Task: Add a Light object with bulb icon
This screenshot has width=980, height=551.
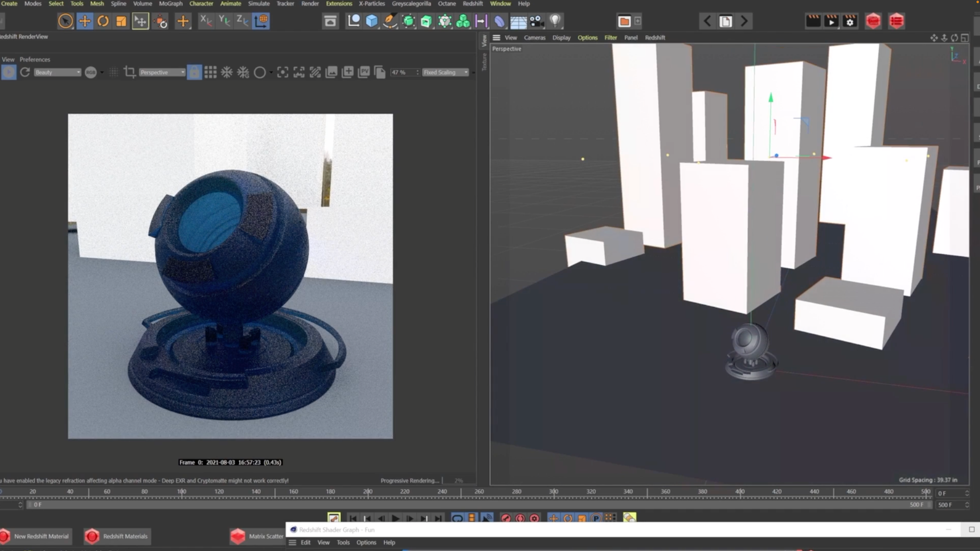Action: click(x=555, y=21)
